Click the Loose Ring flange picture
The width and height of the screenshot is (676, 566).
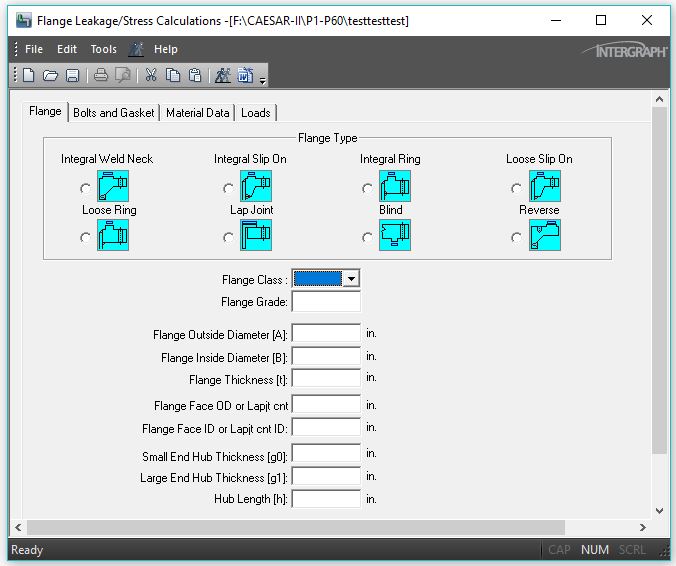(x=113, y=235)
